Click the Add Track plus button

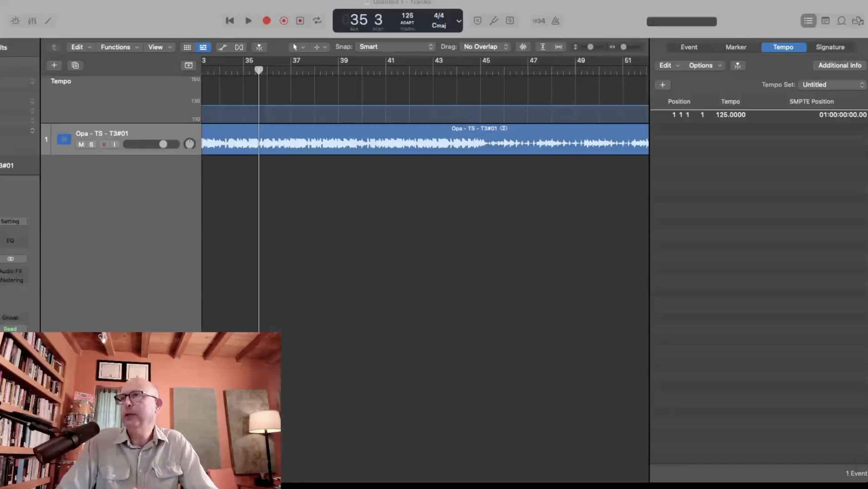(54, 66)
